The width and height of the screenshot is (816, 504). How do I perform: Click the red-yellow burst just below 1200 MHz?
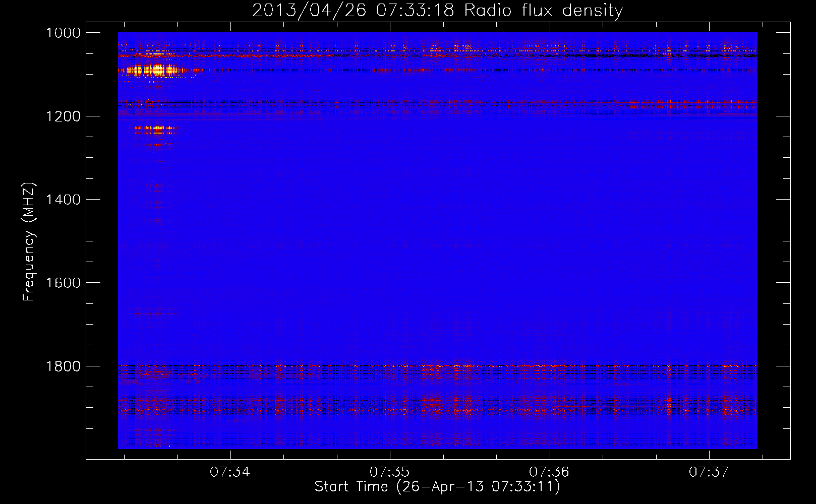point(154,129)
